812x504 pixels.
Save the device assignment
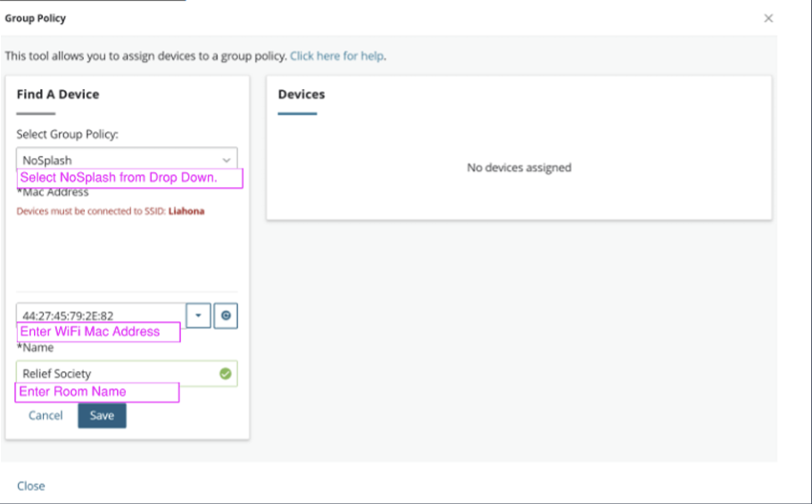click(102, 416)
